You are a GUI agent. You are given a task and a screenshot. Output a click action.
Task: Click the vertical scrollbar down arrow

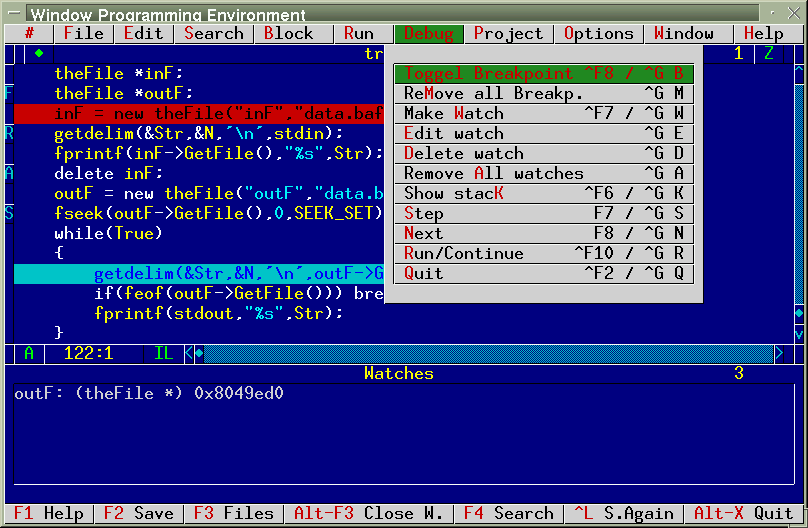pos(798,333)
